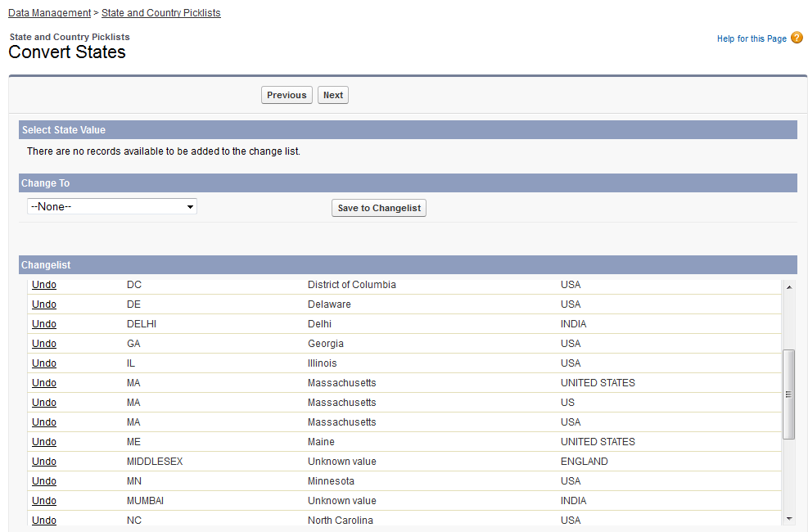Click the changelist scrollbar thumb

pyautogui.click(x=789, y=394)
